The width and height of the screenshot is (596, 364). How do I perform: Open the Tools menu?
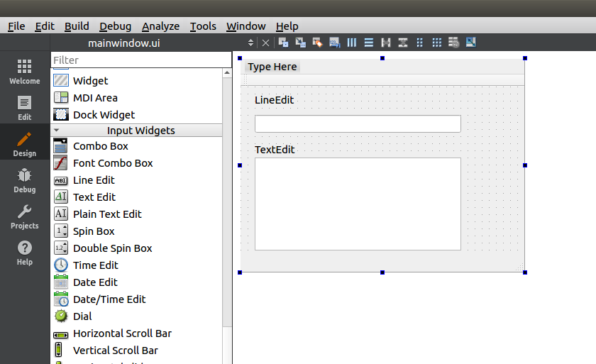[x=203, y=26]
